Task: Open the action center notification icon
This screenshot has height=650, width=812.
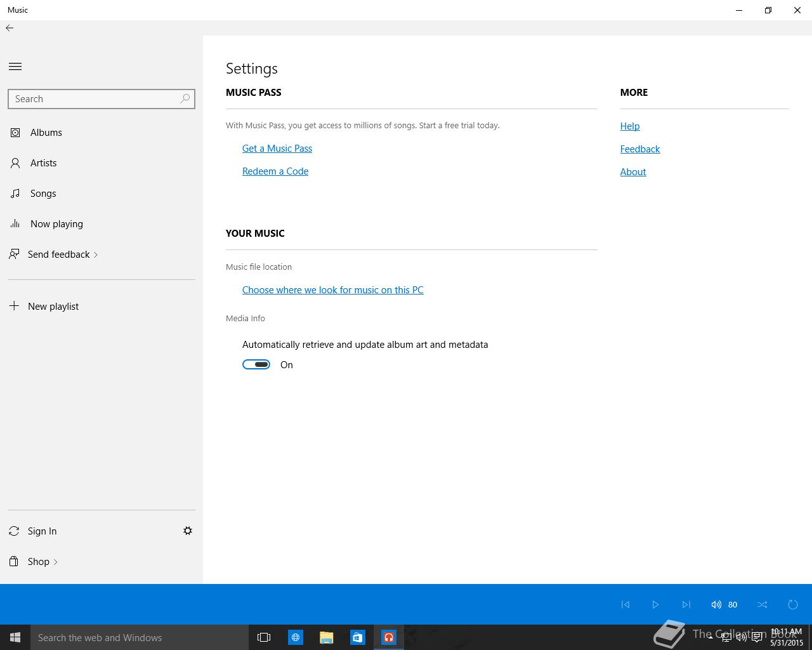Action: (757, 637)
